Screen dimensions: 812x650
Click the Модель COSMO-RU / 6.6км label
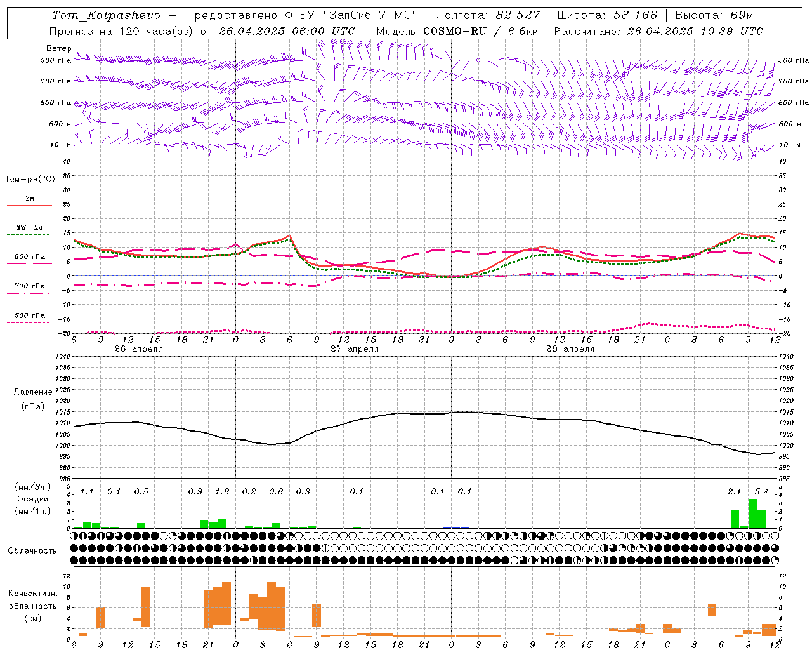click(457, 31)
